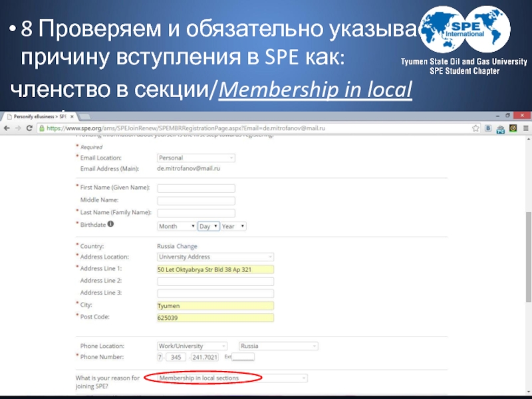This screenshot has width=532, height=399.
Task: Open the Address Location dropdown
Action: click(x=215, y=257)
